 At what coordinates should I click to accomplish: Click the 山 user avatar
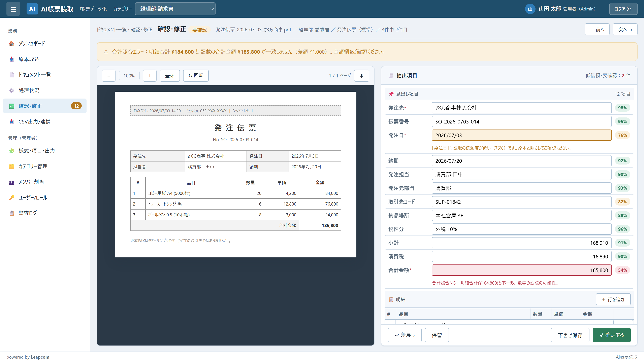530,9
